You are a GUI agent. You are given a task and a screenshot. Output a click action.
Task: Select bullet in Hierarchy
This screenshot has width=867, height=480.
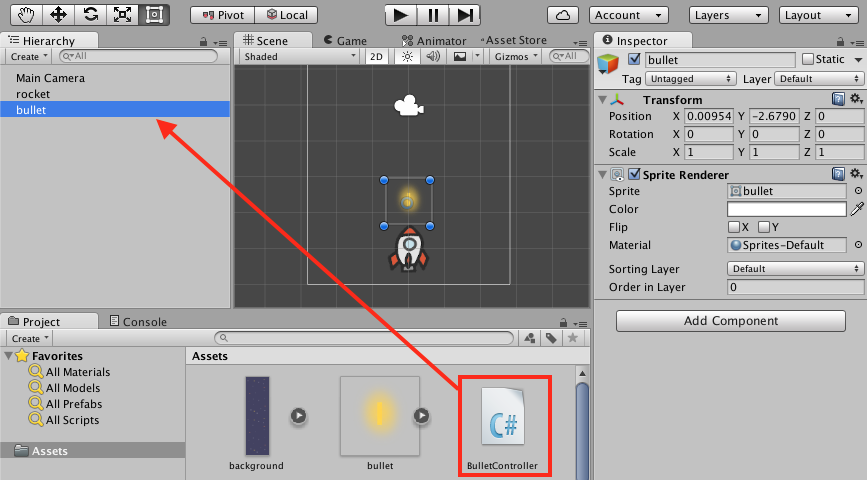click(115, 109)
